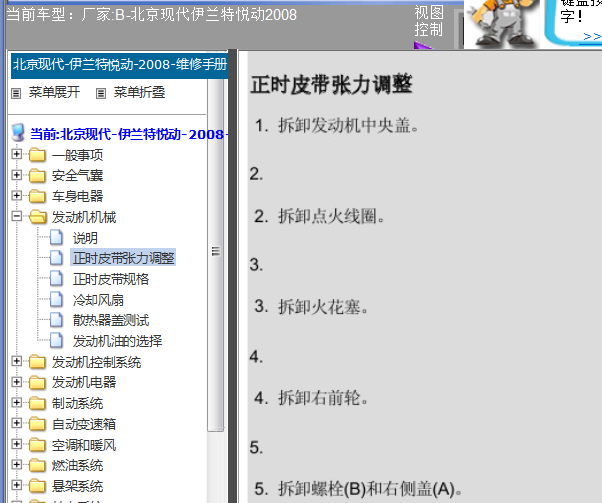Viewport: 602px width, 503px height.
Task: Open the 冷却风扇 page
Action: pyautogui.click(x=98, y=300)
